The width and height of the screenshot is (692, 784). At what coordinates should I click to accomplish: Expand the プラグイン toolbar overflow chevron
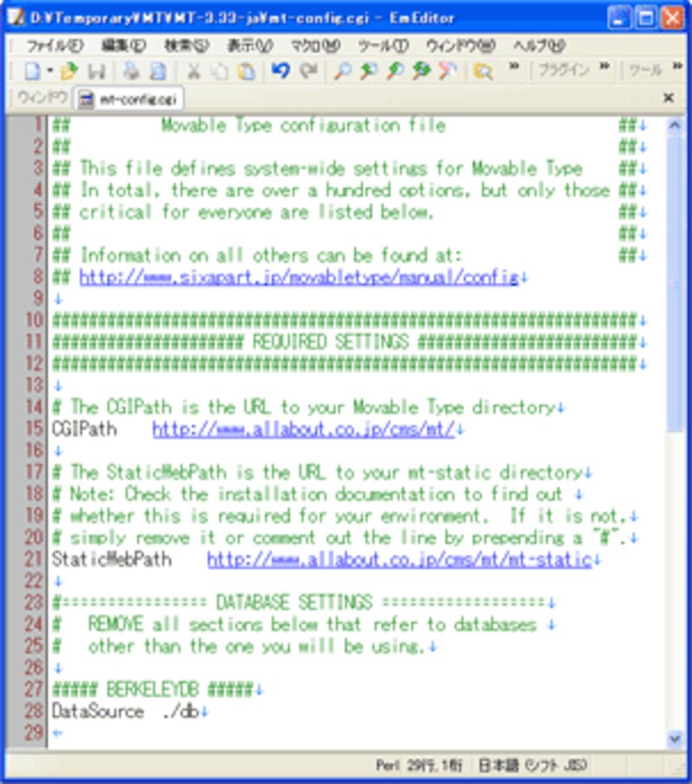605,66
